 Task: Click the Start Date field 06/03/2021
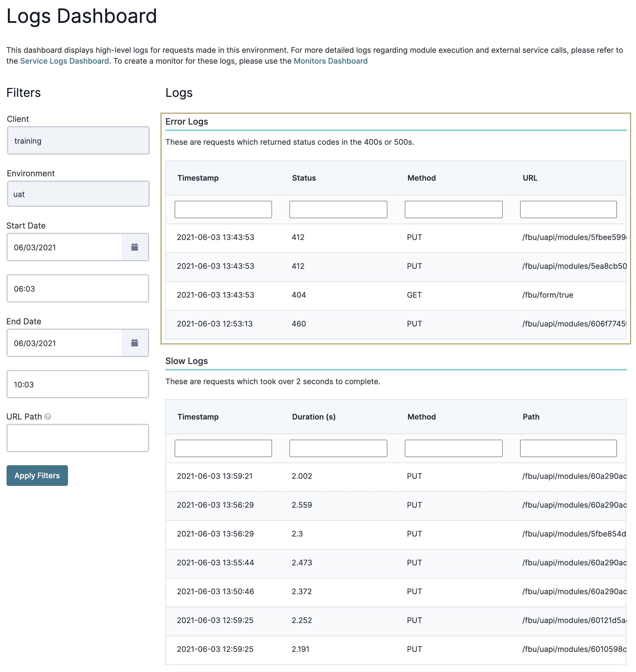point(64,247)
